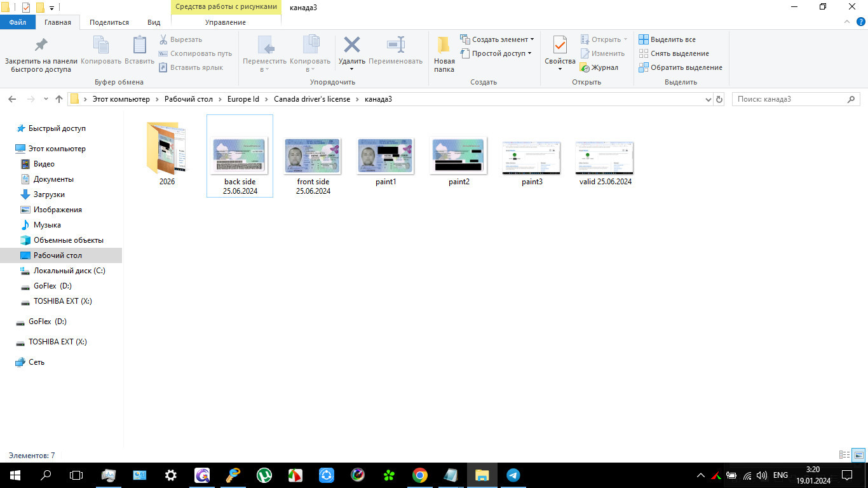Switch to details view in status bar
The height and width of the screenshot is (488, 868).
click(844, 455)
